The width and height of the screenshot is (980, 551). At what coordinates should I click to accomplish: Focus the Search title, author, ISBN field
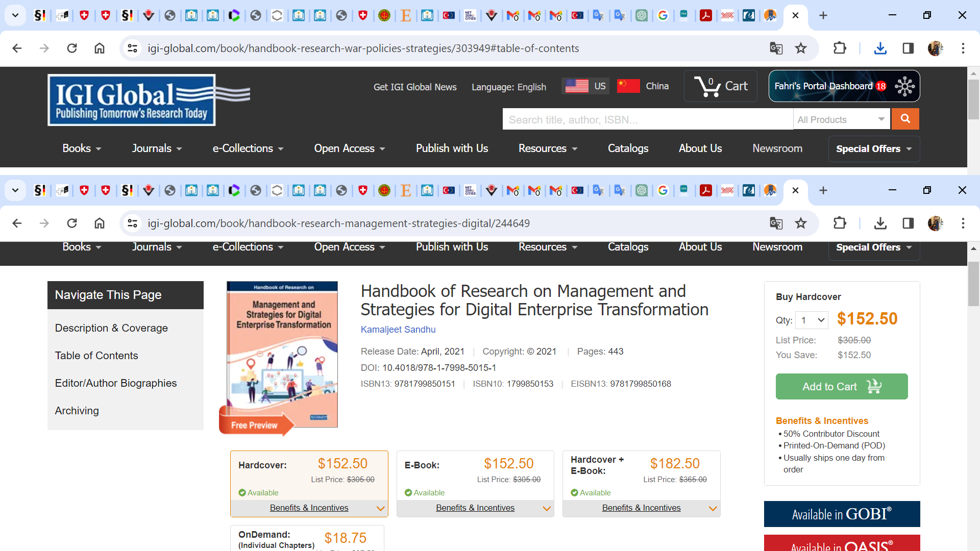pyautogui.click(x=648, y=119)
